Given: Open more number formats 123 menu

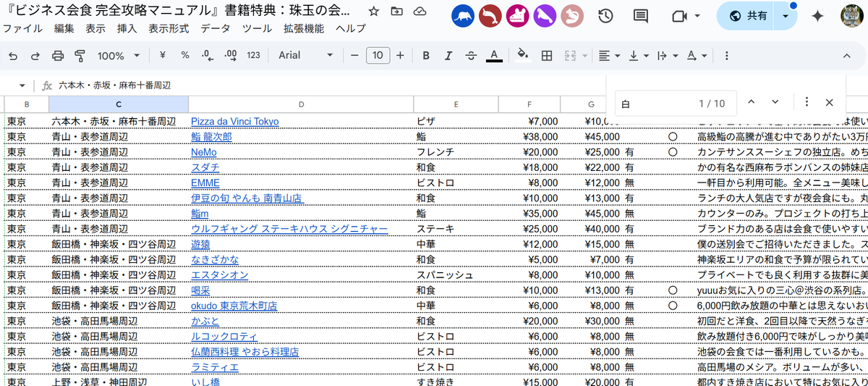Looking at the screenshot, I should point(253,56).
